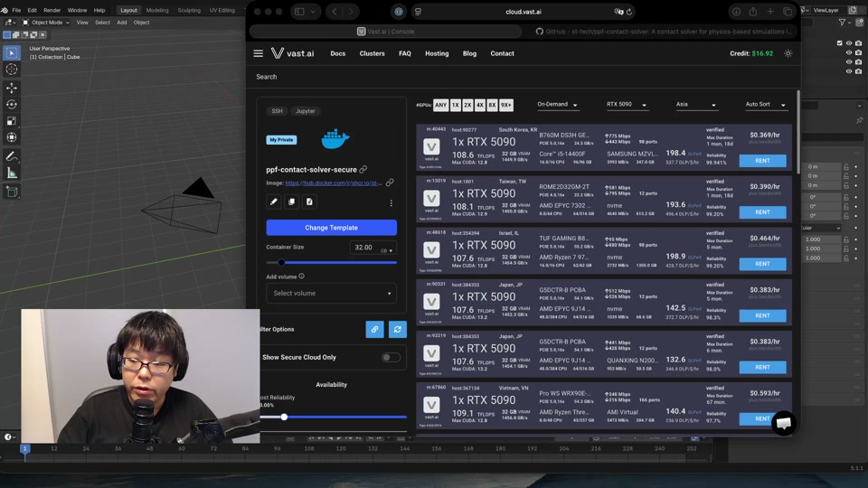The image size is (868, 488).
Task: Select the Blender Annotate tool
Action: point(12,156)
